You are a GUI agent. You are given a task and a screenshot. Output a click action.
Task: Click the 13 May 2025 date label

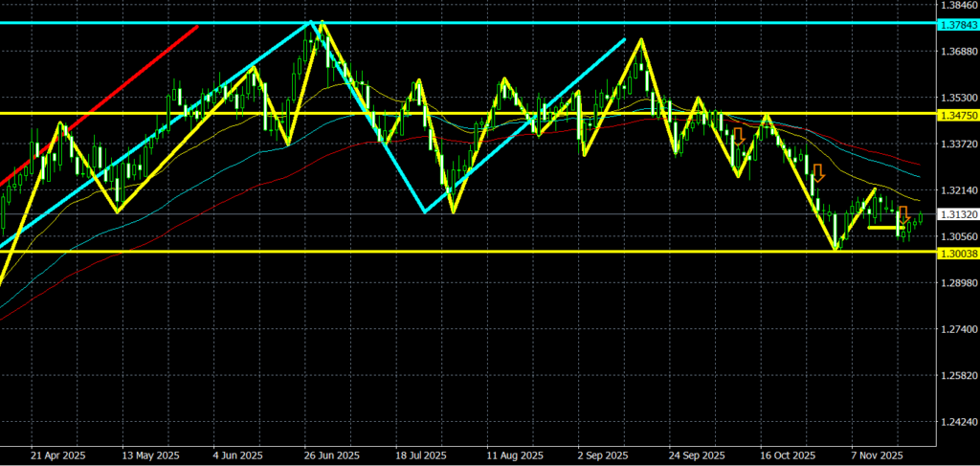[149, 455]
